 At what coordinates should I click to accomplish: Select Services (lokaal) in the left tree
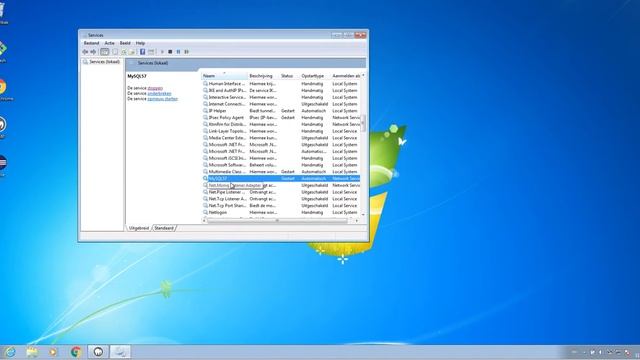104,62
